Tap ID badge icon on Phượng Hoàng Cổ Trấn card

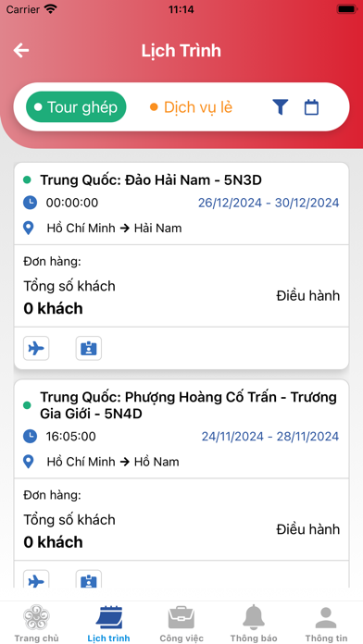click(89, 579)
